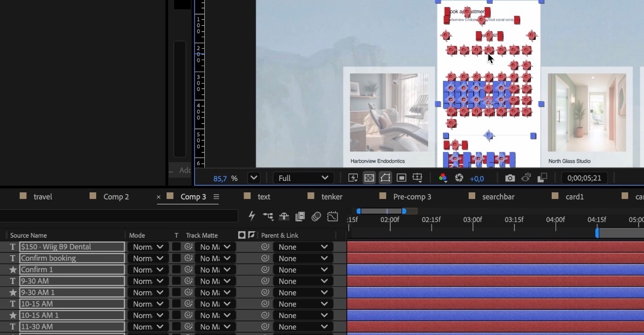Click parent pick whip for $150 · Wiig B9 Dental
The image size is (644, 335).
[265, 246]
